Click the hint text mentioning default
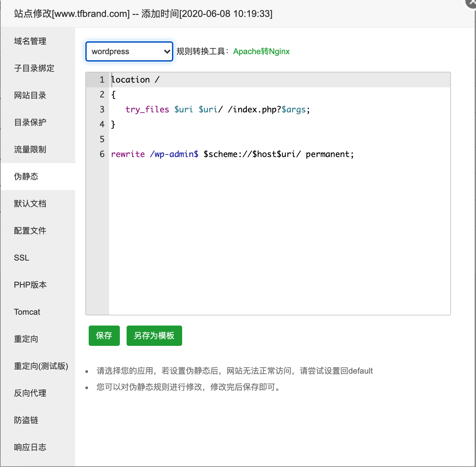Screen dimensions: 476x467 [x=235, y=371]
